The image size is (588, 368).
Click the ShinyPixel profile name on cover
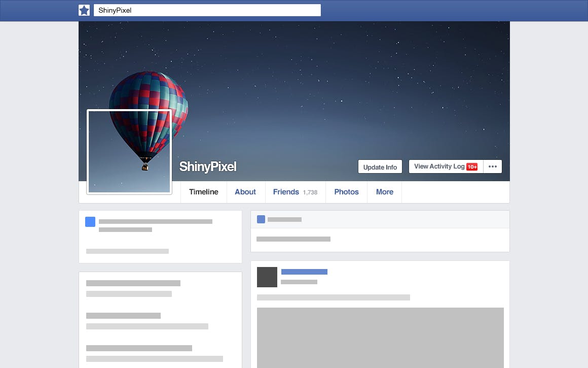(x=208, y=166)
